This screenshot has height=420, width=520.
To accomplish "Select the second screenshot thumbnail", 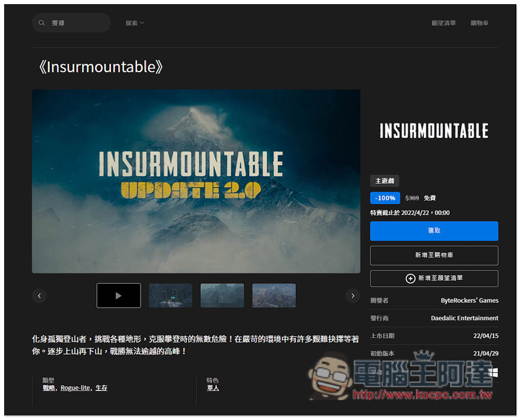I will pyautogui.click(x=171, y=295).
